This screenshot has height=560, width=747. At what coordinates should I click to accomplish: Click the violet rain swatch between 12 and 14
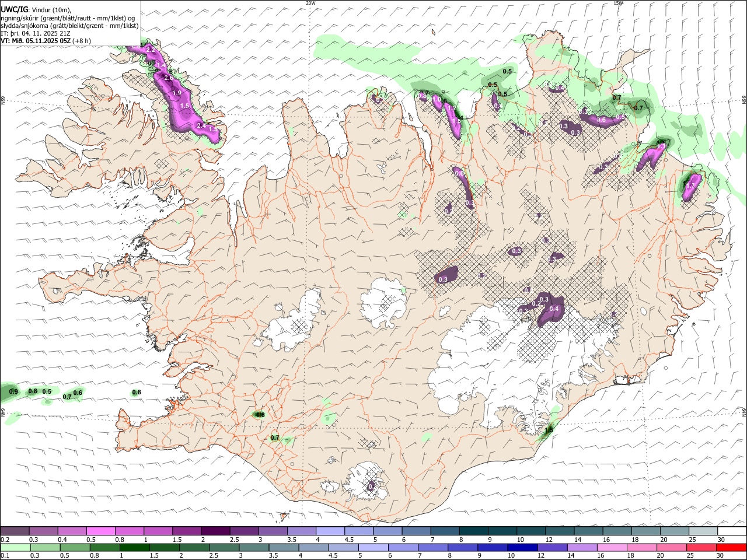(x=552, y=548)
